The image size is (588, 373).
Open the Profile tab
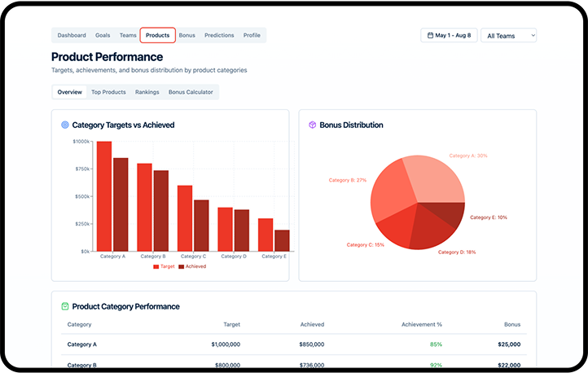[252, 36]
